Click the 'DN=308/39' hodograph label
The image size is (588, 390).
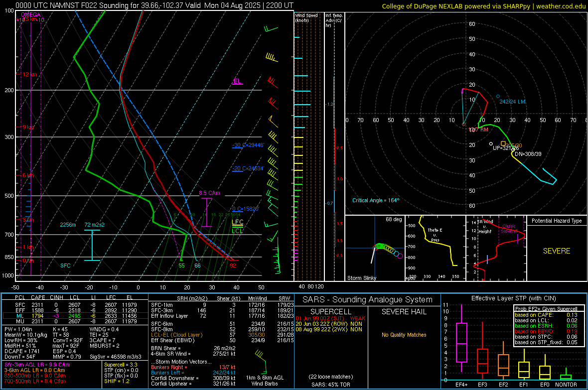coord(528,154)
